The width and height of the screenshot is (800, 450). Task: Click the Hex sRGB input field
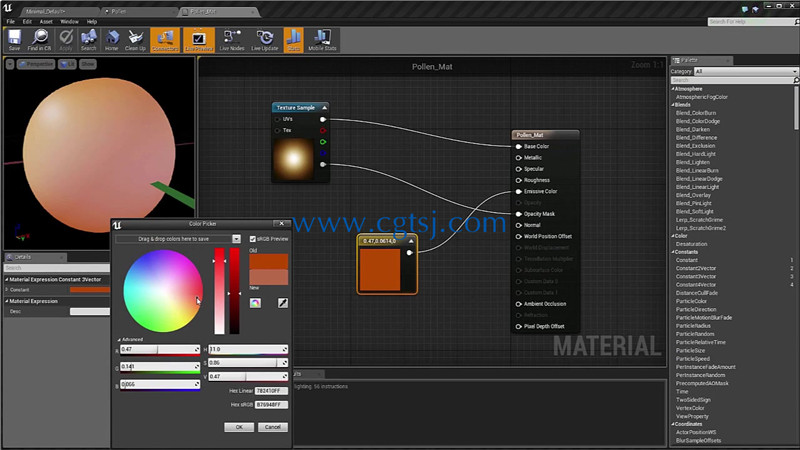click(271, 405)
